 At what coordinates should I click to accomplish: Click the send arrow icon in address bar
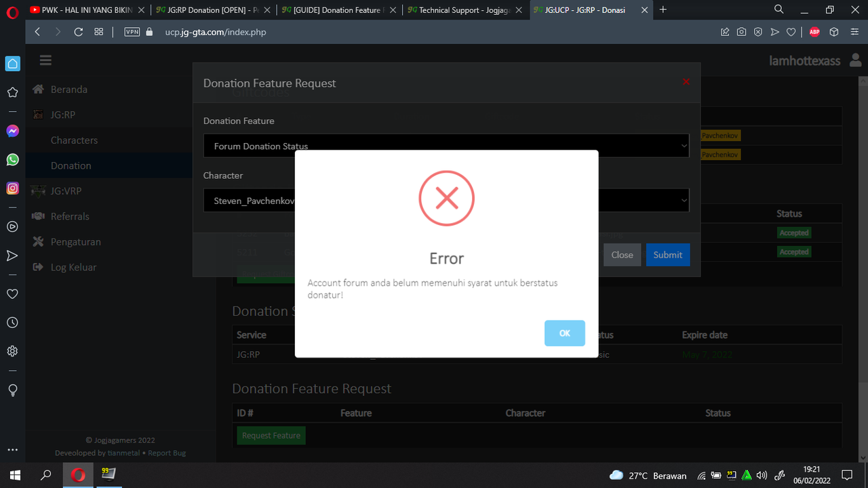(774, 32)
